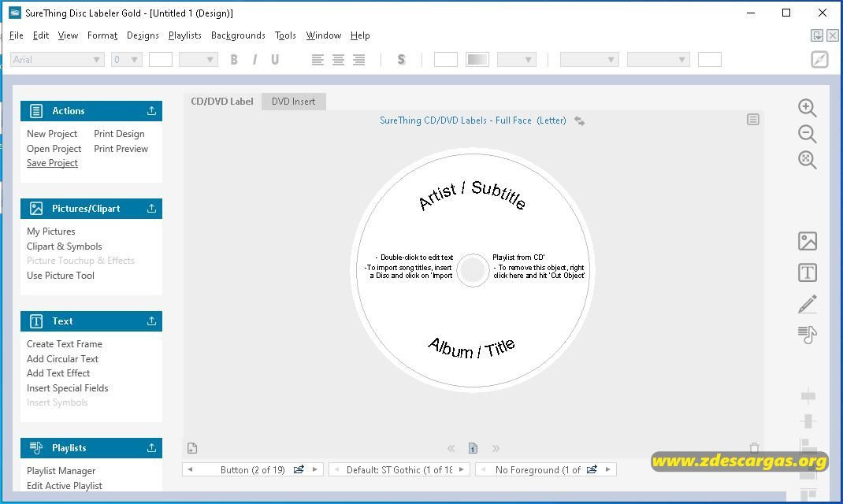Close the inner design document window
The height and width of the screenshot is (504, 843).
pos(832,35)
